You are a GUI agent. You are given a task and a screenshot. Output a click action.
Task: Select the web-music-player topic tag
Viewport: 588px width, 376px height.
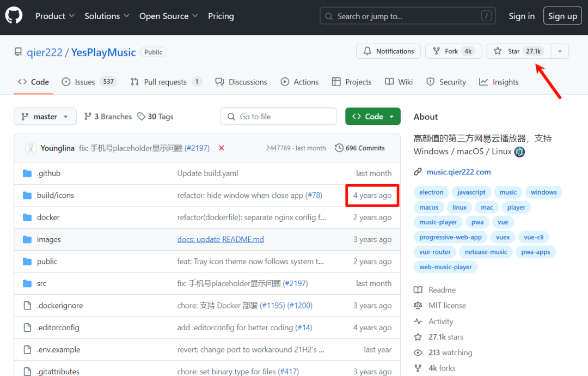(445, 267)
